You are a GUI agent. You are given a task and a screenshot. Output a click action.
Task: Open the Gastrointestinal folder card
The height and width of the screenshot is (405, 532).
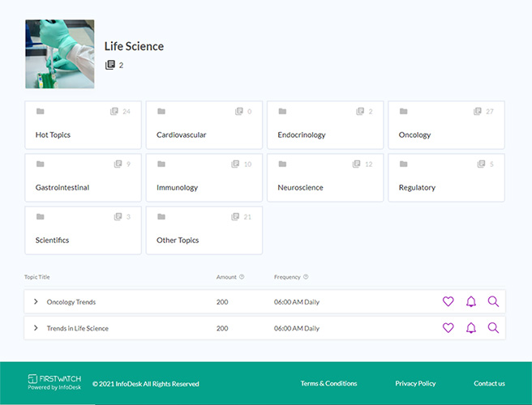(83, 177)
